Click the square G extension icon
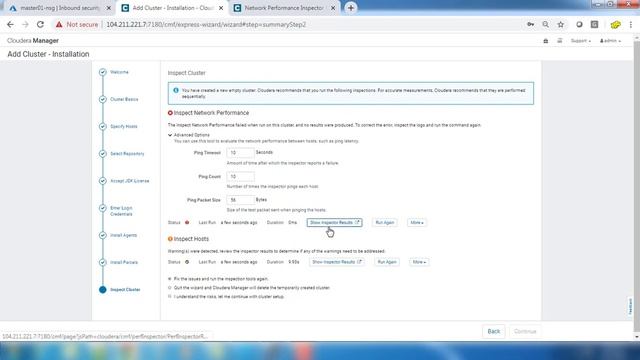This screenshot has width=640, height=360. [594, 24]
